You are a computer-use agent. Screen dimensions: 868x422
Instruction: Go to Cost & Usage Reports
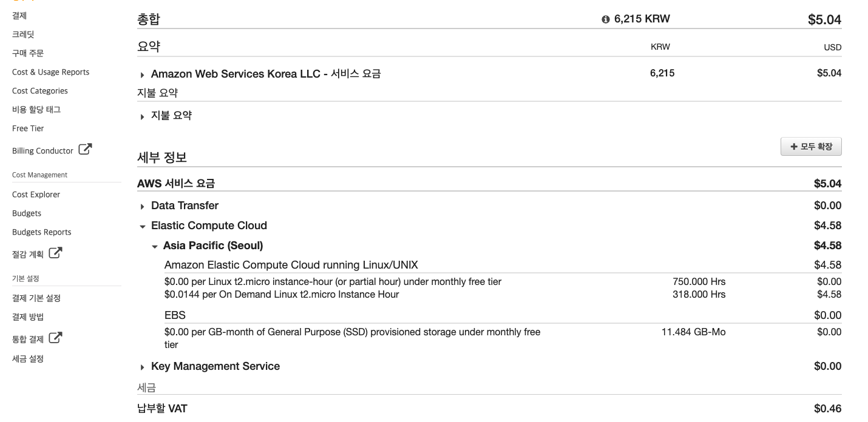[x=51, y=72]
